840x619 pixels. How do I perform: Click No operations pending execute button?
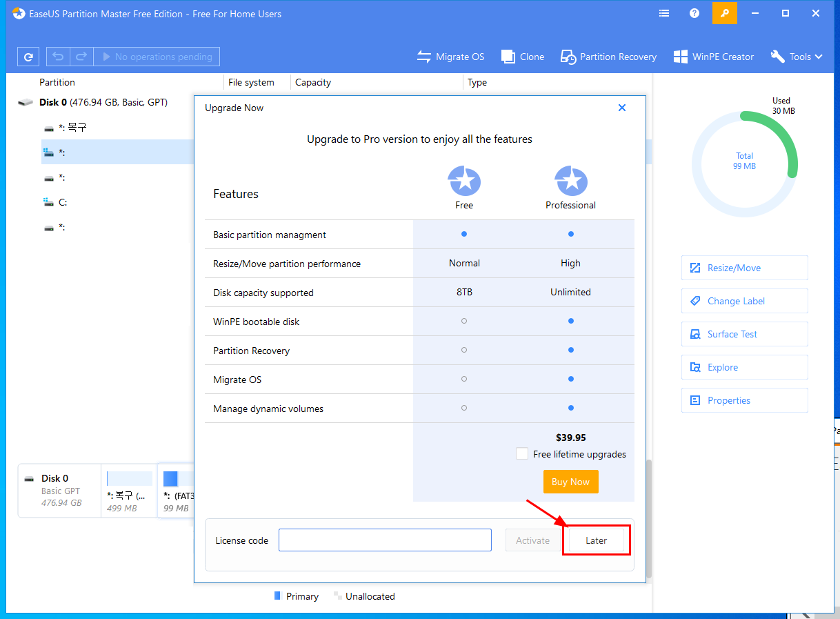pyautogui.click(x=157, y=57)
